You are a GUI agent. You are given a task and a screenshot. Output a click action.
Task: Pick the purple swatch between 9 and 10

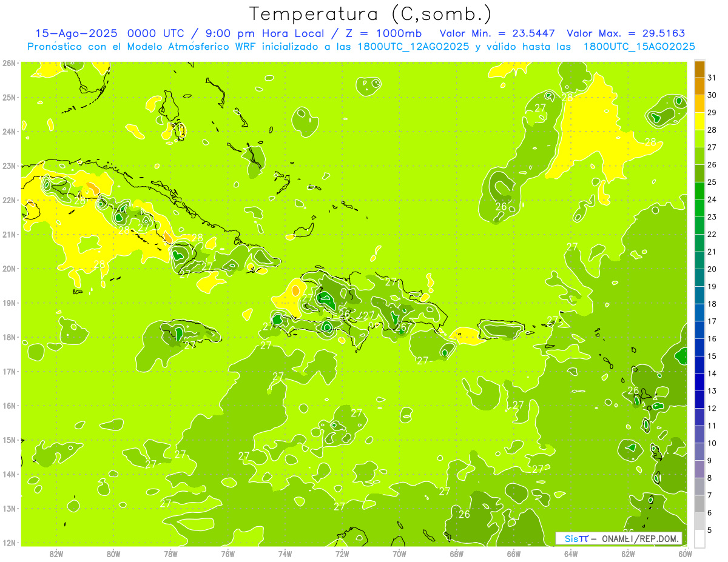pyautogui.click(x=699, y=452)
